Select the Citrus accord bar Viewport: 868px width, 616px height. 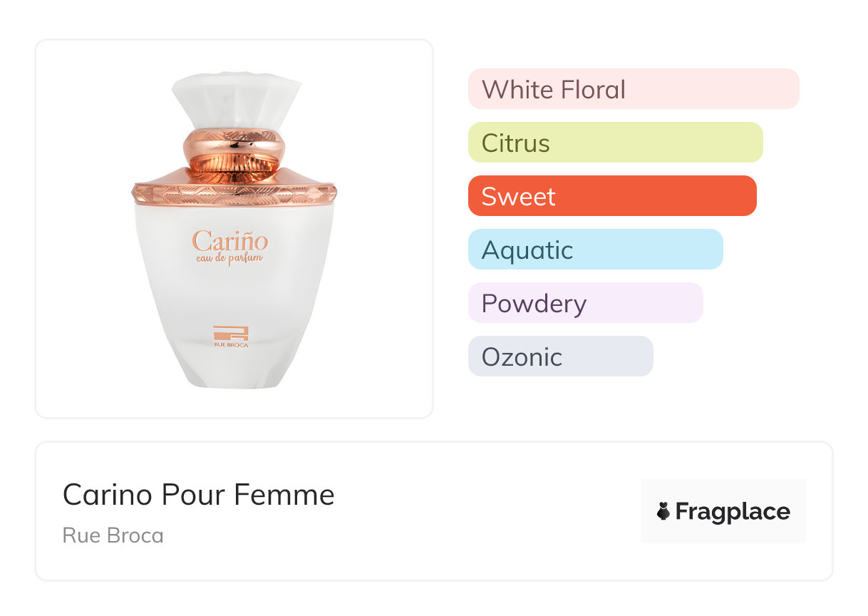[x=615, y=143]
